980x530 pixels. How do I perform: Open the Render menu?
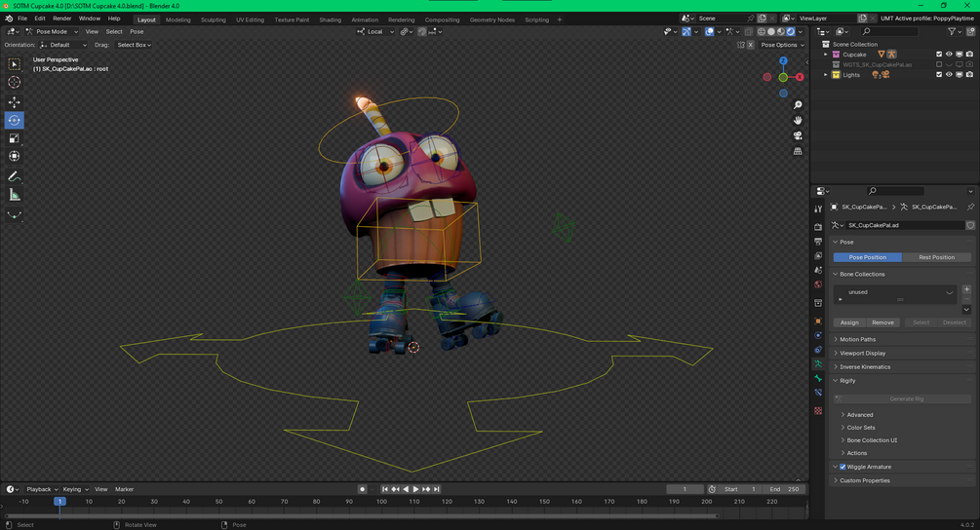pos(61,19)
